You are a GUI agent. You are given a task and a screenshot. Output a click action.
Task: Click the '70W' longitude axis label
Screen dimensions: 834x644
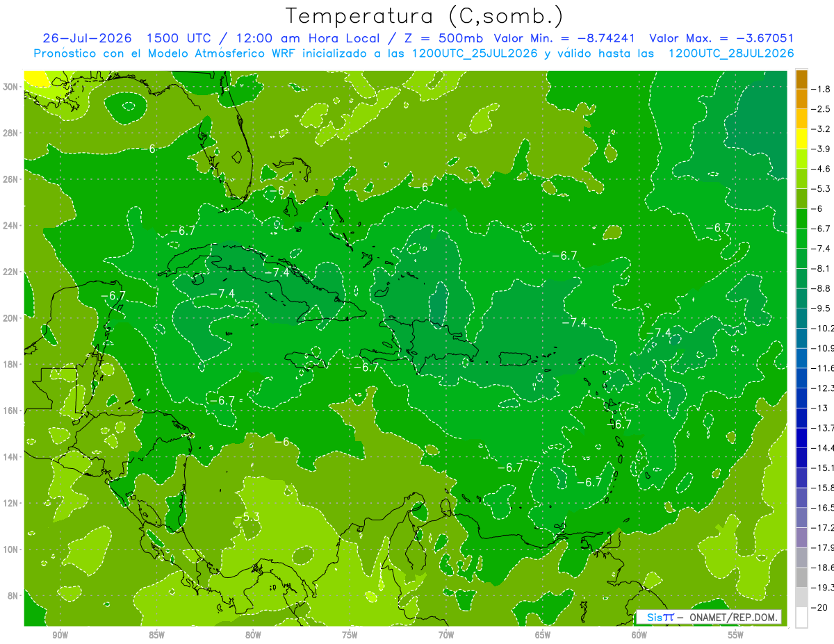click(446, 635)
